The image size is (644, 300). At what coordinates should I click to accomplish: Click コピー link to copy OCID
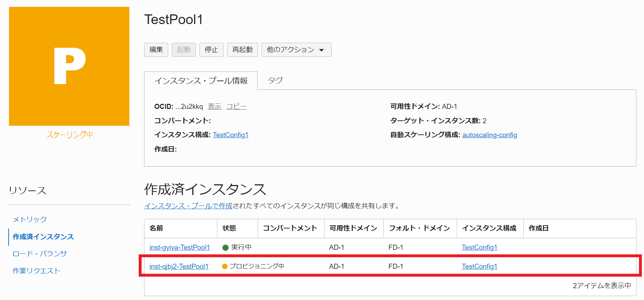[x=236, y=107]
